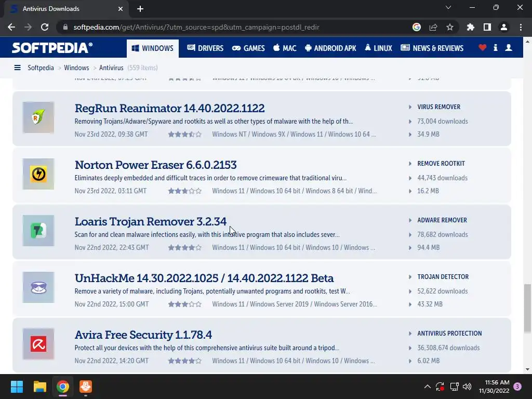Open the taskbar clock showing 11:56 AM
Viewport: 532px width, 399px height.
click(x=494, y=387)
